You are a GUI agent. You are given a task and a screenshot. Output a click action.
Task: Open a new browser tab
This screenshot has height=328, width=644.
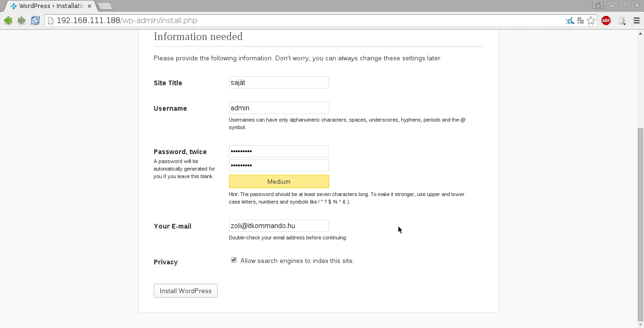click(105, 6)
